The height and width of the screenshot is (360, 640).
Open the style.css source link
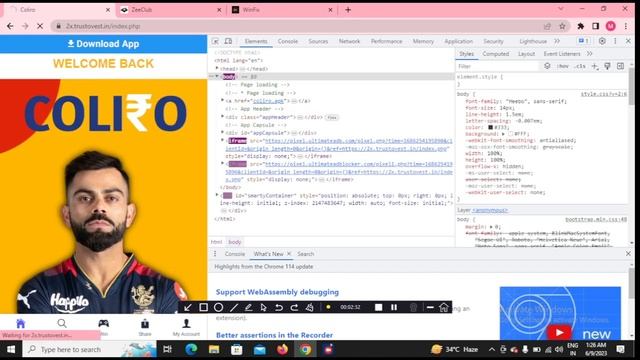click(603, 94)
